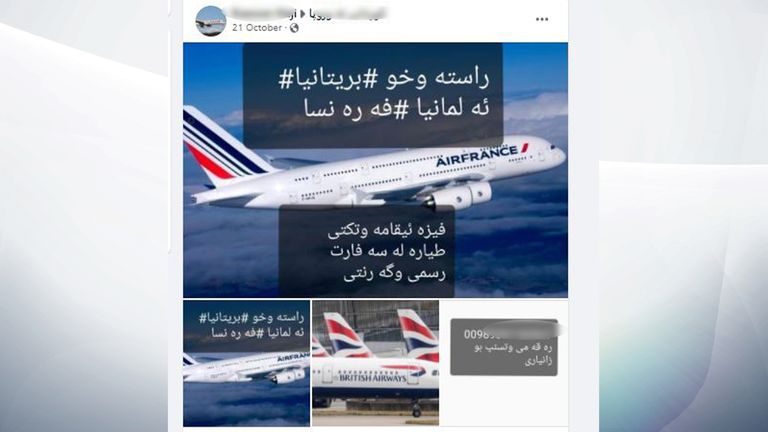Open the large Air France plane photo
Screen dimensions: 768x432
pos(376,170)
